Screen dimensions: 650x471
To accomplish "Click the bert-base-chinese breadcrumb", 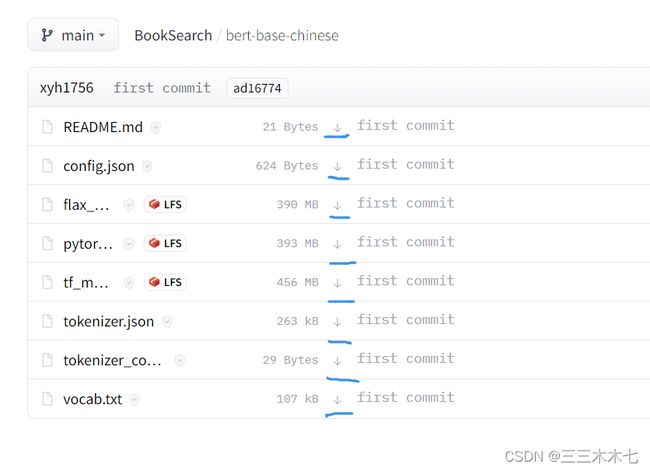I will coord(282,36).
